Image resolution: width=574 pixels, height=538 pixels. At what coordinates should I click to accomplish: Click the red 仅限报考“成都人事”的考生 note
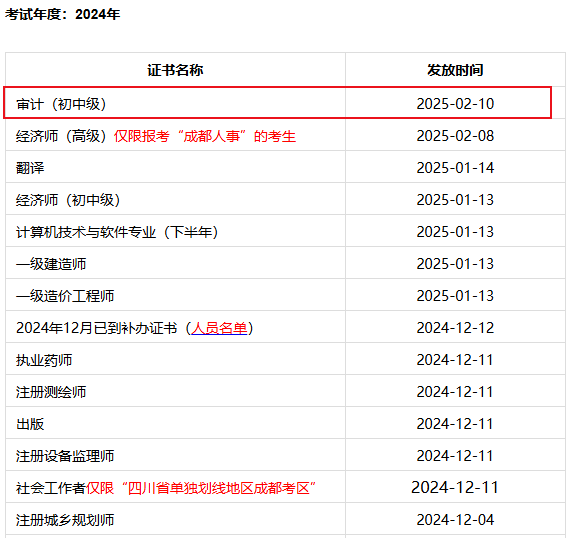pyautogui.click(x=205, y=136)
